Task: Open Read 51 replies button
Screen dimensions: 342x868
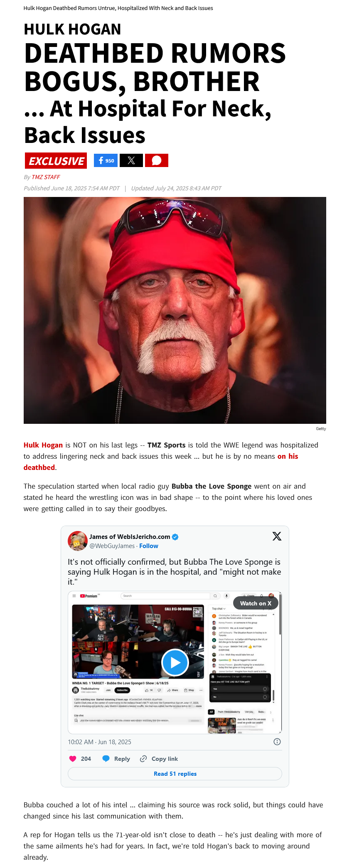Action: [175, 774]
